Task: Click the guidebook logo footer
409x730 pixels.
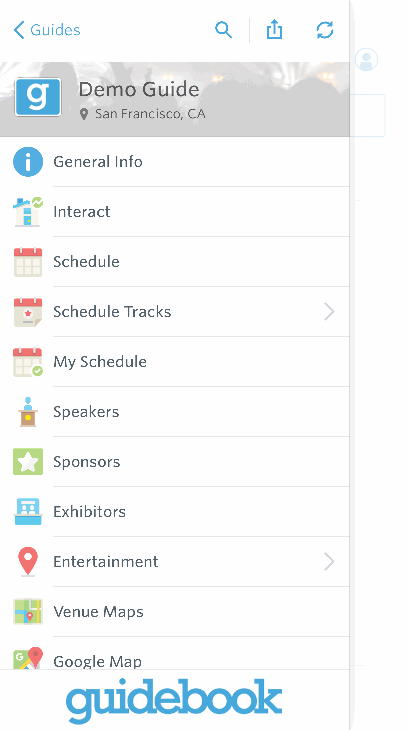Action: coord(174,701)
